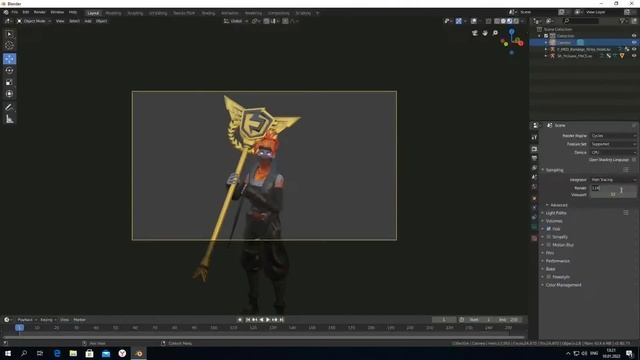Enable the Simplify checkbox
Viewport: 640px width, 360px height.
click(x=549, y=237)
